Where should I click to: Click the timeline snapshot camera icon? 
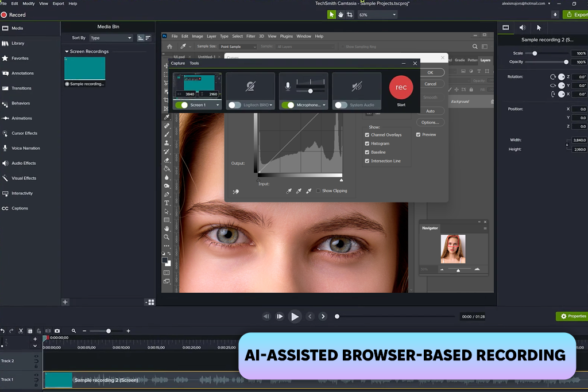(57, 331)
